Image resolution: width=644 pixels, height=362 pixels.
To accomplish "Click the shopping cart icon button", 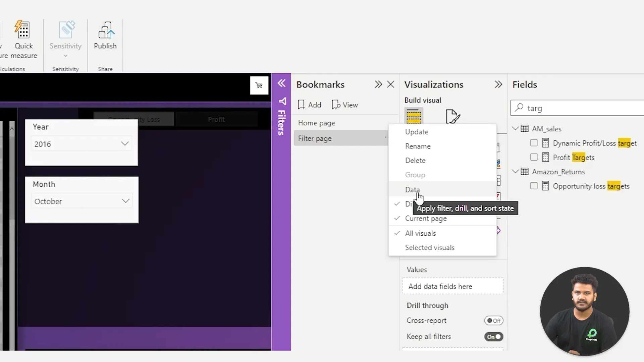I will [x=259, y=85].
